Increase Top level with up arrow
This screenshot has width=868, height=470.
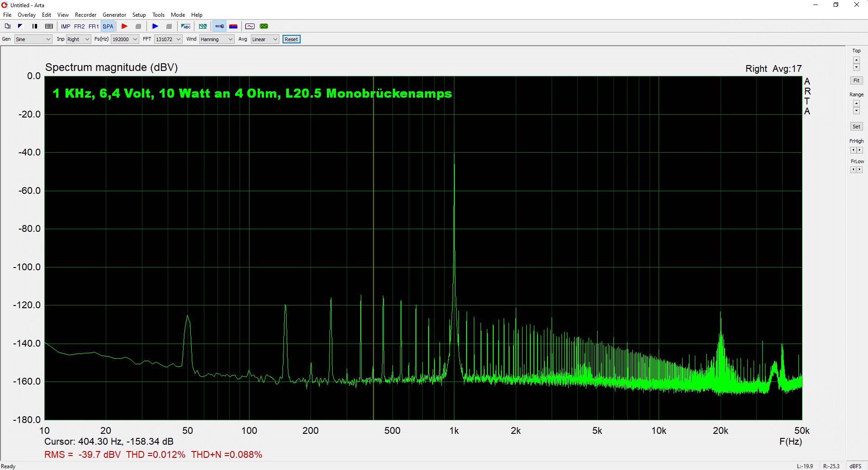click(x=856, y=60)
